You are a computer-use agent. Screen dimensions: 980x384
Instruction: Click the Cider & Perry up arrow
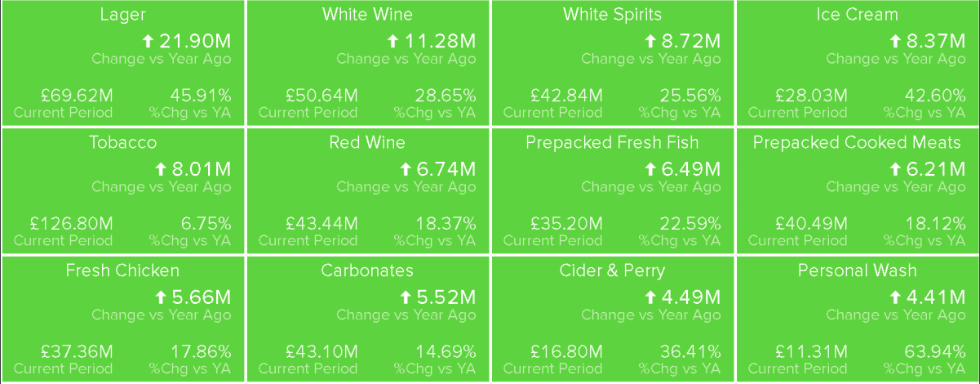click(x=650, y=297)
